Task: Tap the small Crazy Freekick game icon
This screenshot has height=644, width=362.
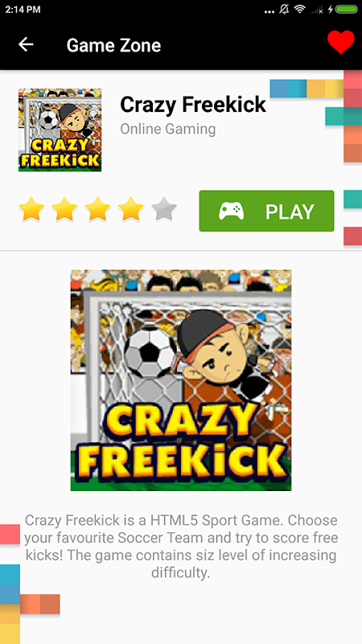Action: click(60, 130)
